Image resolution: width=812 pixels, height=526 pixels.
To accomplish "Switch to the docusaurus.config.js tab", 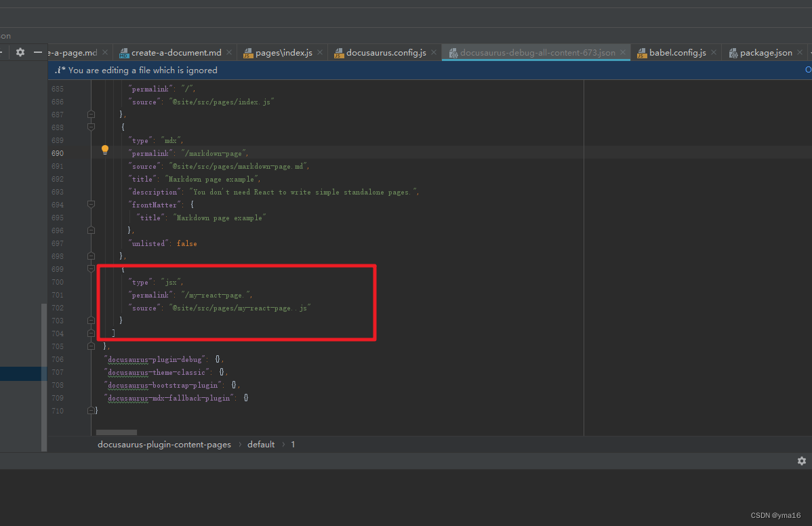I will point(385,52).
